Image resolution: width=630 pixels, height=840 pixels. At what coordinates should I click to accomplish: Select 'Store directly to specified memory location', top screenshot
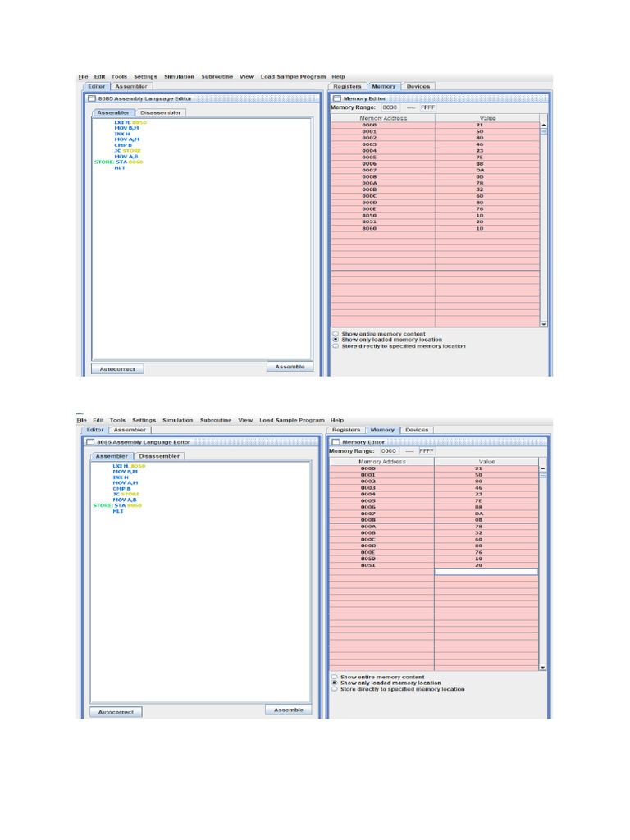(336, 346)
